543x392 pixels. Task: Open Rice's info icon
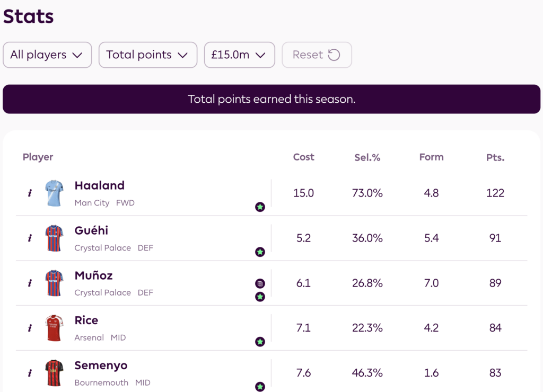coord(30,328)
